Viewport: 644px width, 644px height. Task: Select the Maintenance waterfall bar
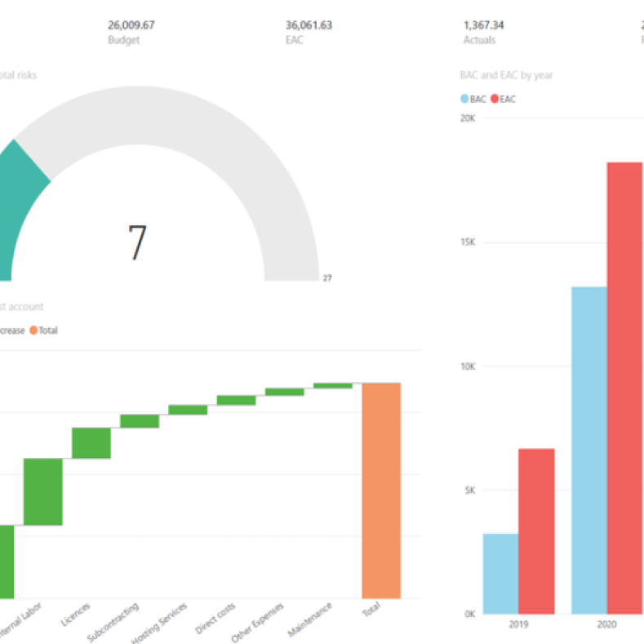(x=333, y=385)
